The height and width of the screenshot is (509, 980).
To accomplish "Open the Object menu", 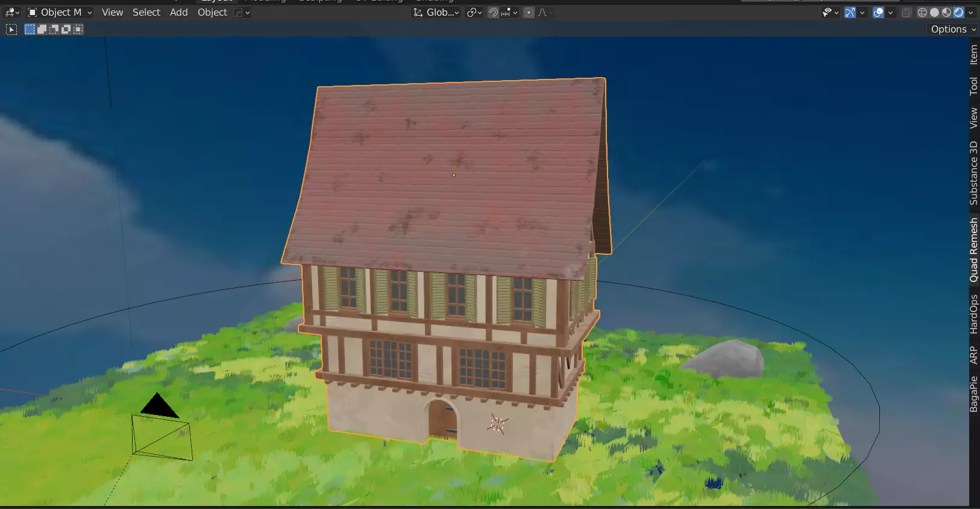I will (212, 12).
